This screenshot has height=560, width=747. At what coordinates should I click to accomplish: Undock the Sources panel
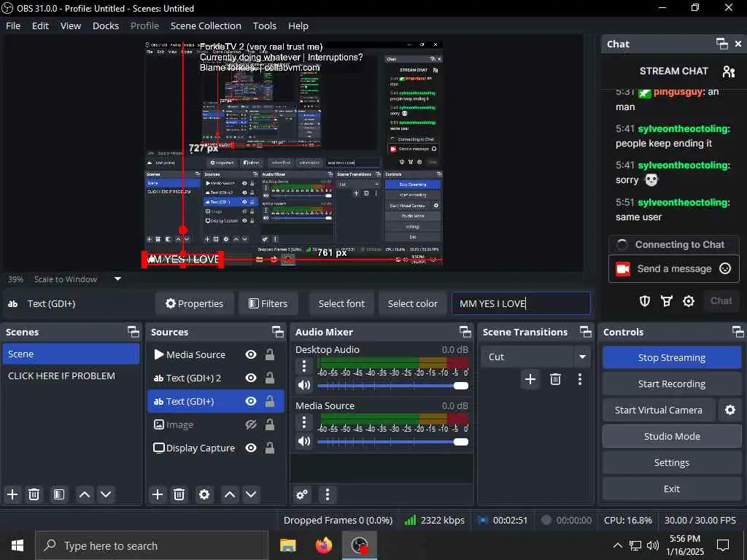(278, 332)
